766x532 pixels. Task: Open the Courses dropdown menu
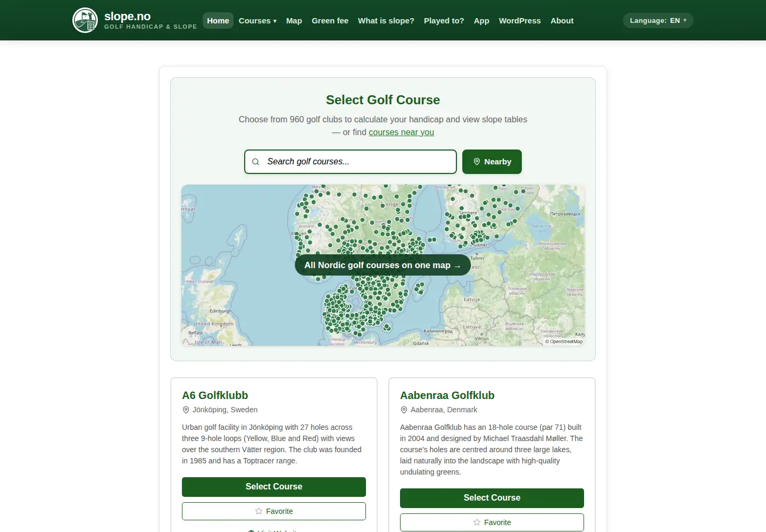[x=257, y=21]
